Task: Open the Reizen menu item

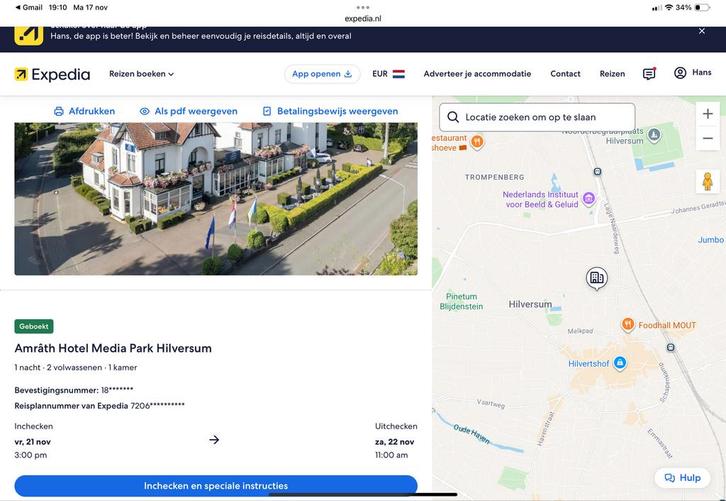Action: tap(612, 74)
